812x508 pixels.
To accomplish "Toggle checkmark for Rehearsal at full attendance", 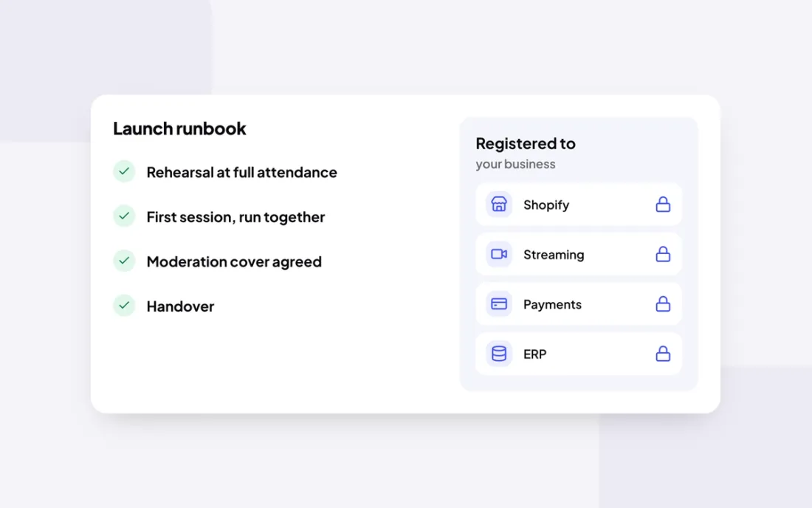I will tap(124, 171).
